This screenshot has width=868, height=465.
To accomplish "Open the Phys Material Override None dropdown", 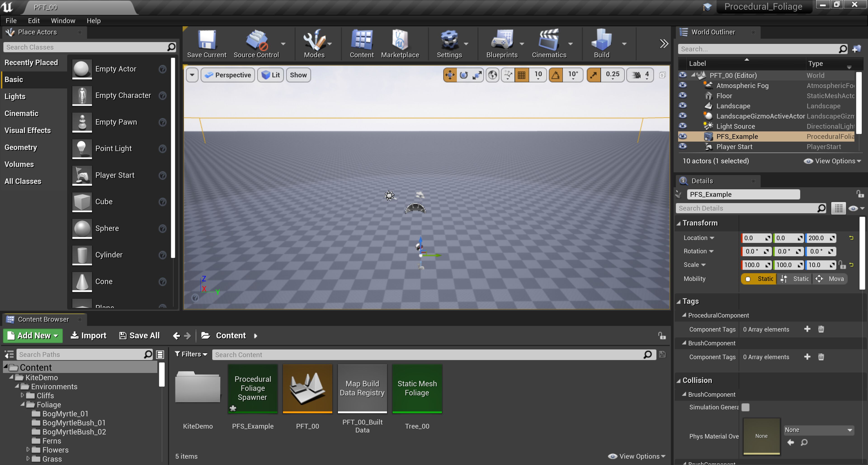I will point(818,430).
